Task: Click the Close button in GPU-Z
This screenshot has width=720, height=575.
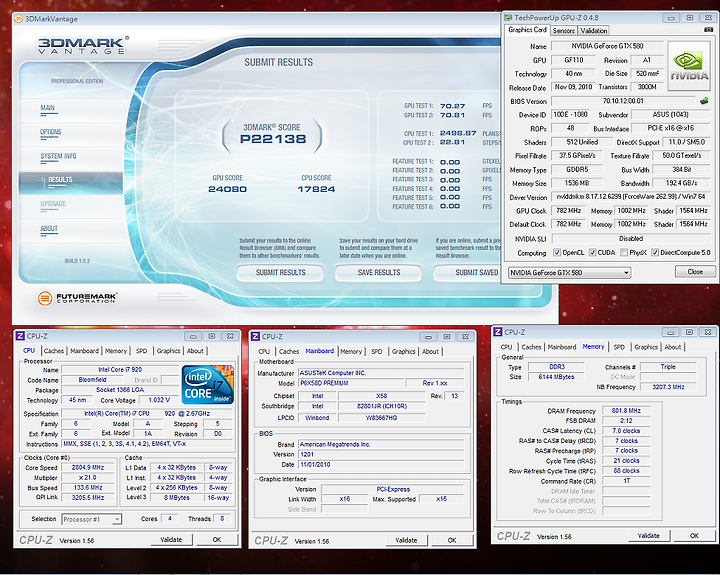Action: click(695, 272)
